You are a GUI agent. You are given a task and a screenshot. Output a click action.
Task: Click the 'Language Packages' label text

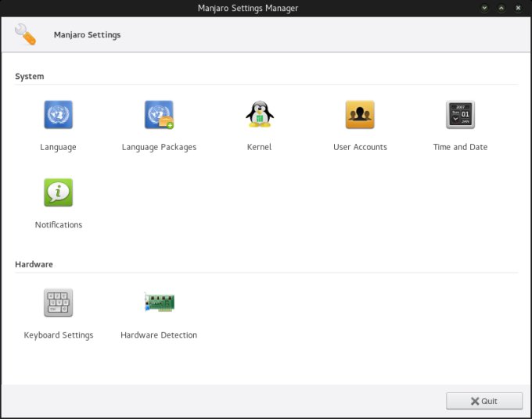pyautogui.click(x=159, y=147)
